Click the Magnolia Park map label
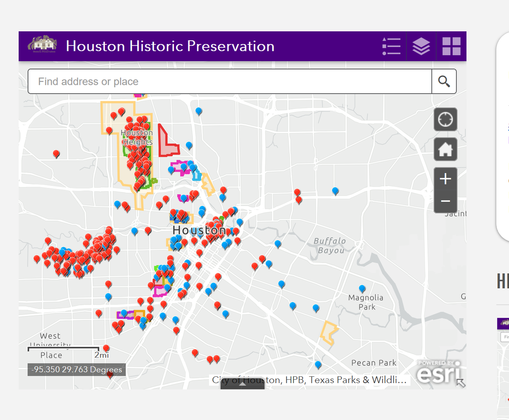 click(x=366, y=302)
